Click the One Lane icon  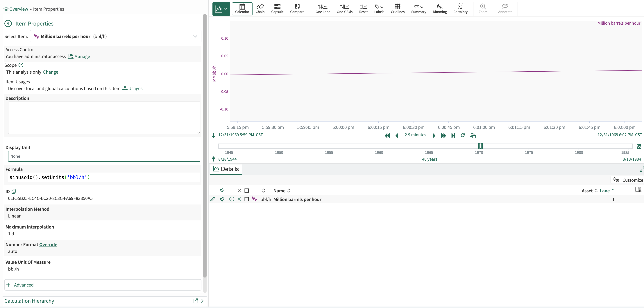pos(323,8)
